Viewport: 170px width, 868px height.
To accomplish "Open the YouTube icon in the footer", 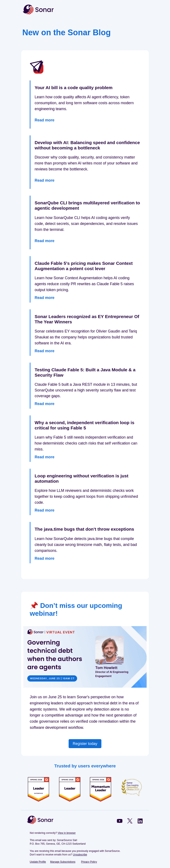I will pyautogui.click(x=120, y=821).
